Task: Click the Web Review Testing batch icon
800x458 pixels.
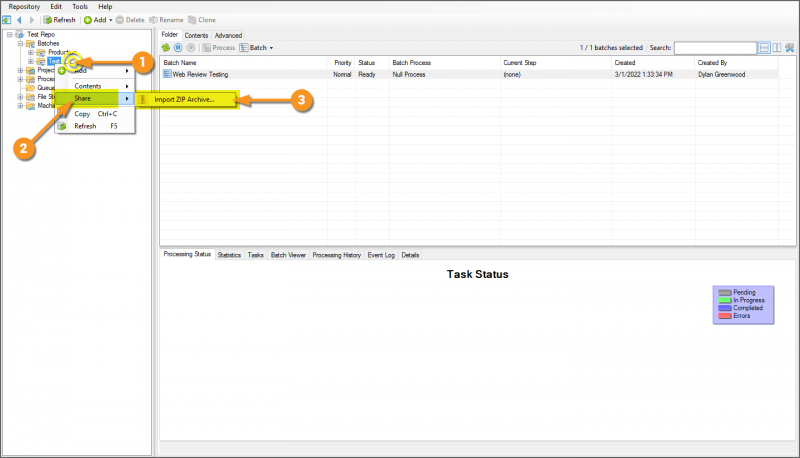Action: (167, 74)
